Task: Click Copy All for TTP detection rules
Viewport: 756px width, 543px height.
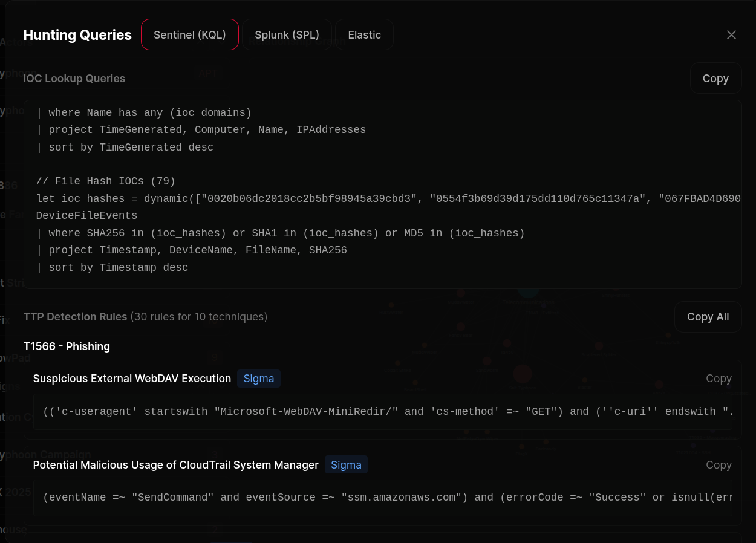Action: pos(708,317)
